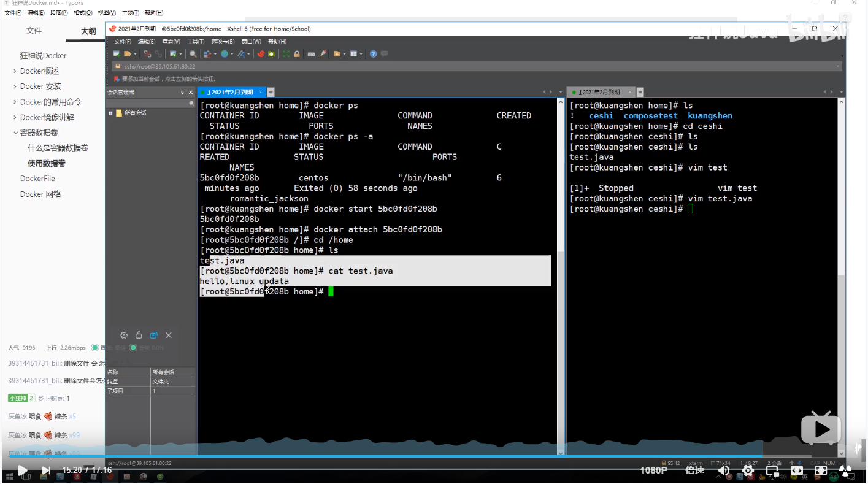Skip to next video in player bar
Screen dimensions: 868x484
[46, 471]
